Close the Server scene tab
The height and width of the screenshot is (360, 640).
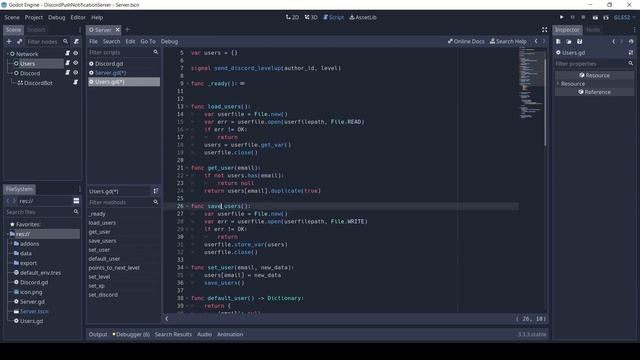tap(118, 30)
